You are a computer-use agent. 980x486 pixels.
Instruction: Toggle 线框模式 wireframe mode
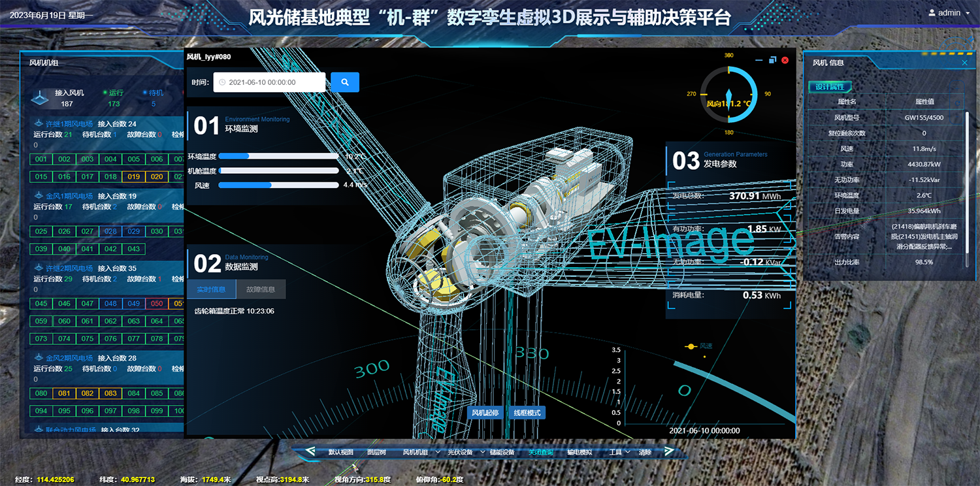point(526,413)
